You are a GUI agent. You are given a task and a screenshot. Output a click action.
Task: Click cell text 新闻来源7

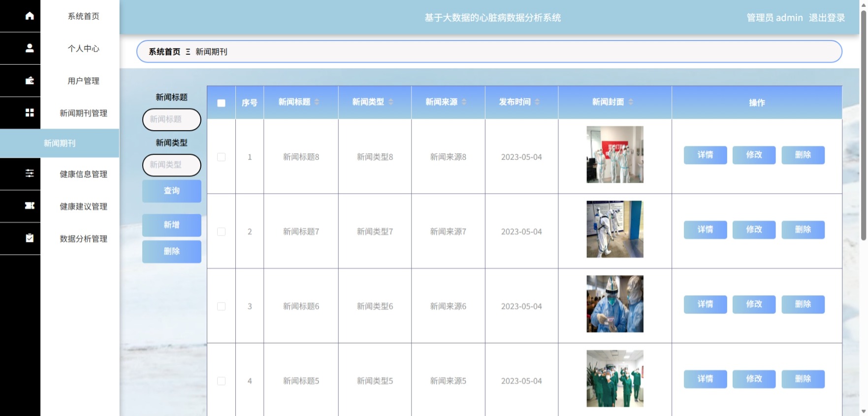(448, 232)
